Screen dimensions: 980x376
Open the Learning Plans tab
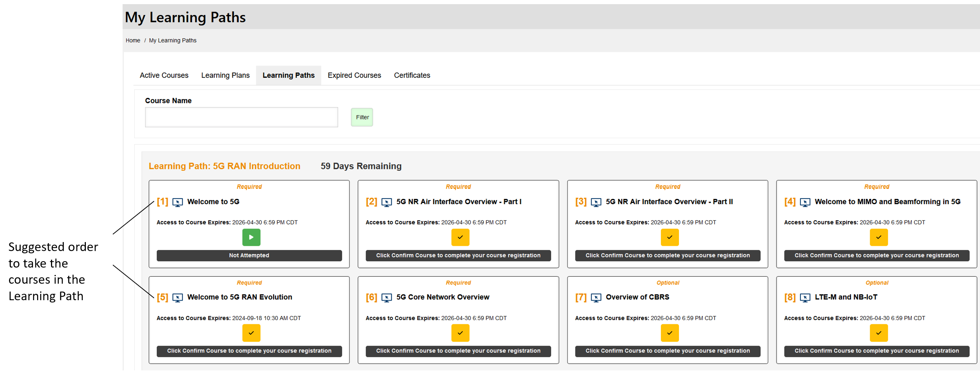(x=225, y=75)
